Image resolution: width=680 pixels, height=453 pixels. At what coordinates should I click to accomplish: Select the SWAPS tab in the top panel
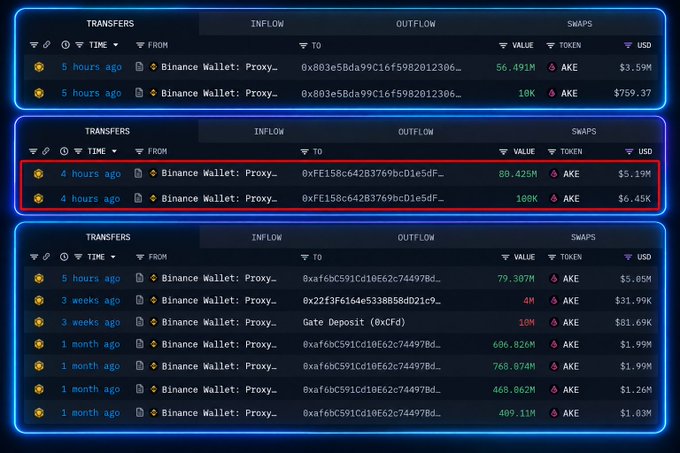[x=579, y=24]
